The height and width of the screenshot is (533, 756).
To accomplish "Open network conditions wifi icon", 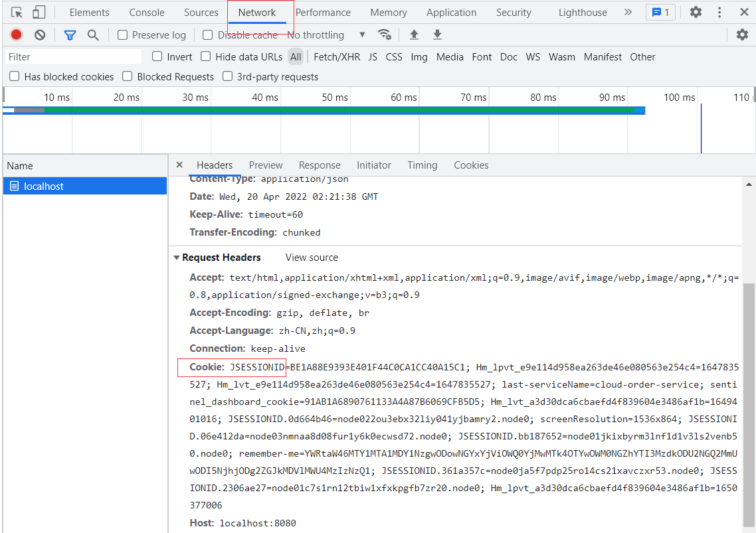I will [384, 35].
